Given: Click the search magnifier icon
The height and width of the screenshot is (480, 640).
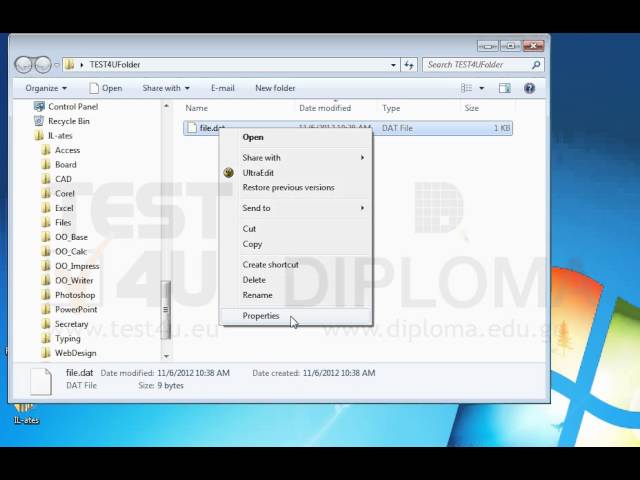Looking at the screenshot, I should click(536, 64).
